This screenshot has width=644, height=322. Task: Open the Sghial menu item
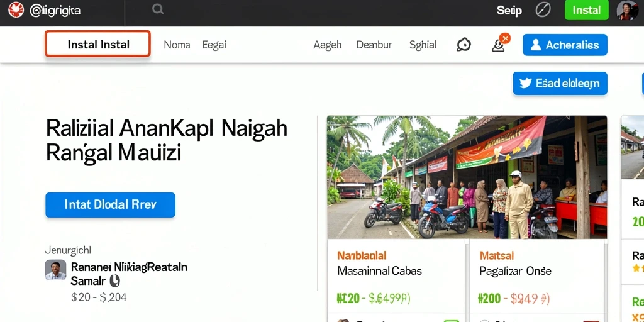tap(423, 45)
